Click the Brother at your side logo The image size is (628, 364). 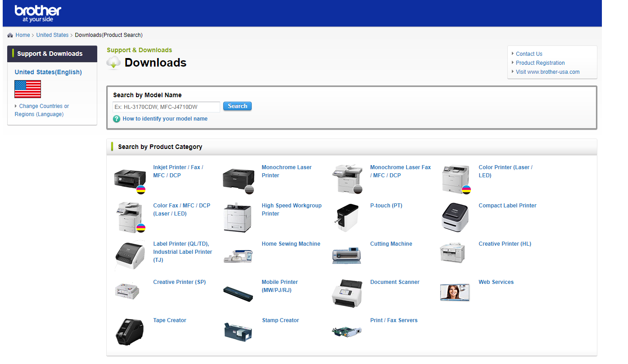(38, 13)
